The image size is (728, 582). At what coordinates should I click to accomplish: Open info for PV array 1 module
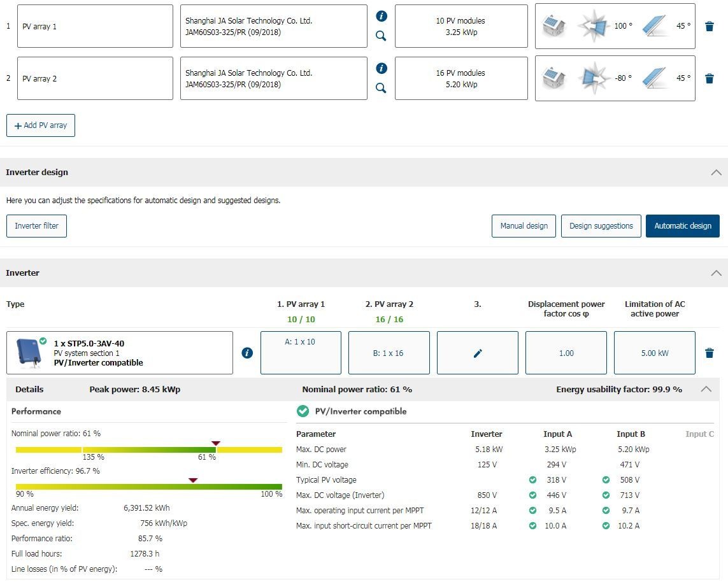click(381, 16)
